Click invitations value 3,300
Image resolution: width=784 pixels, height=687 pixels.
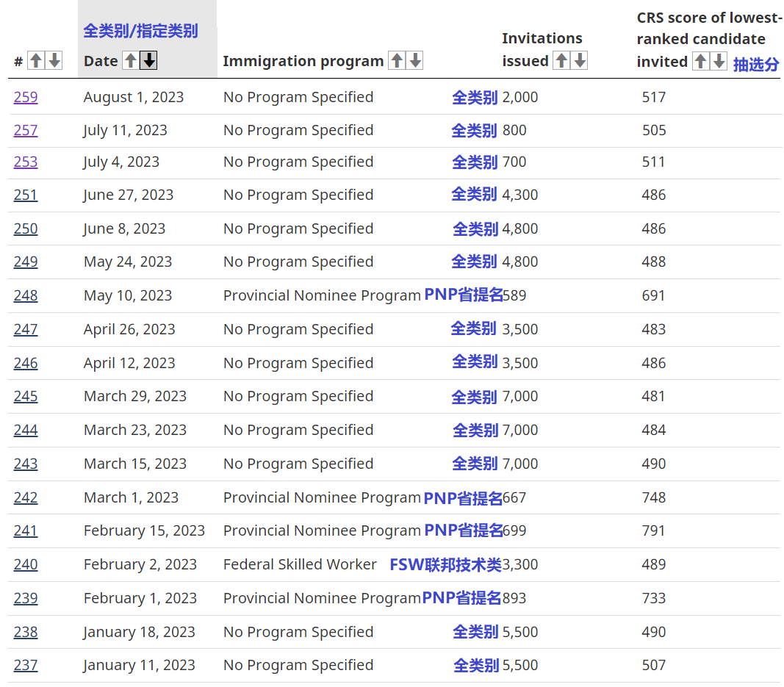520,564
